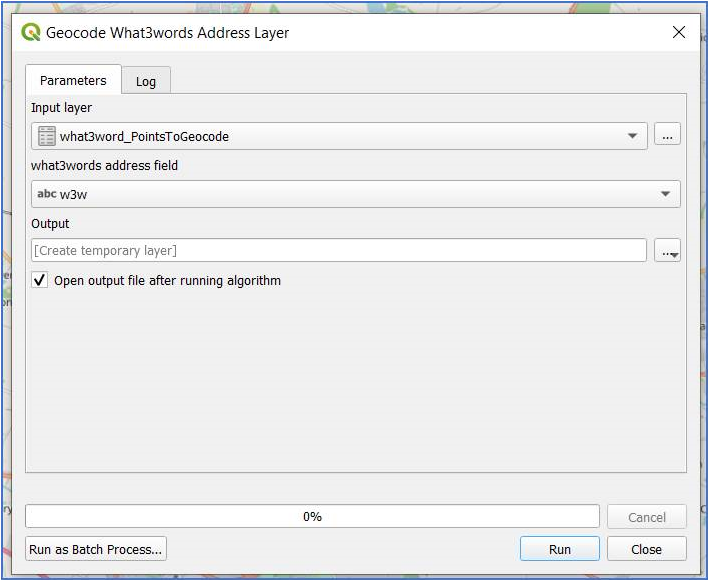
Task: Click the Input layer label
Action: [x=62, y=108]
